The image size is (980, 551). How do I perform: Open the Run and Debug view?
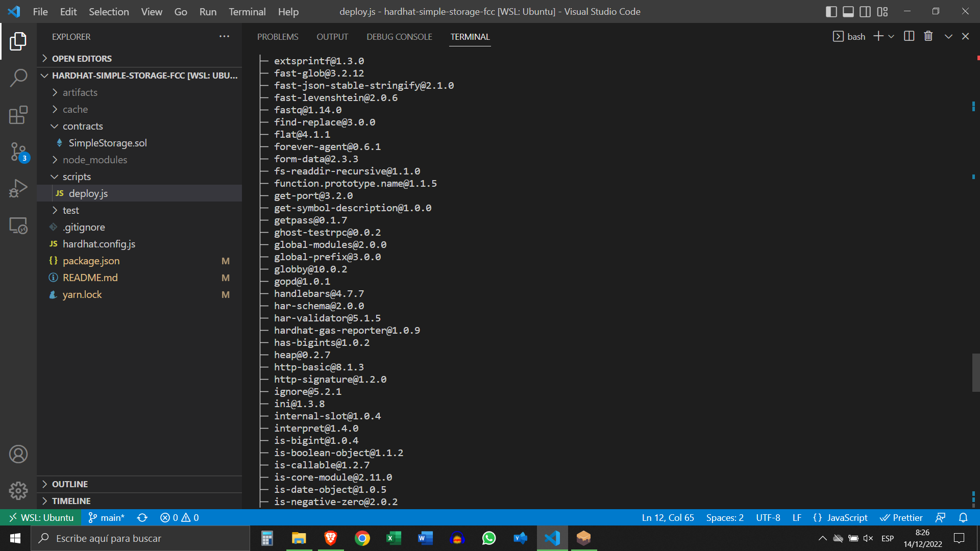point(18,188)
